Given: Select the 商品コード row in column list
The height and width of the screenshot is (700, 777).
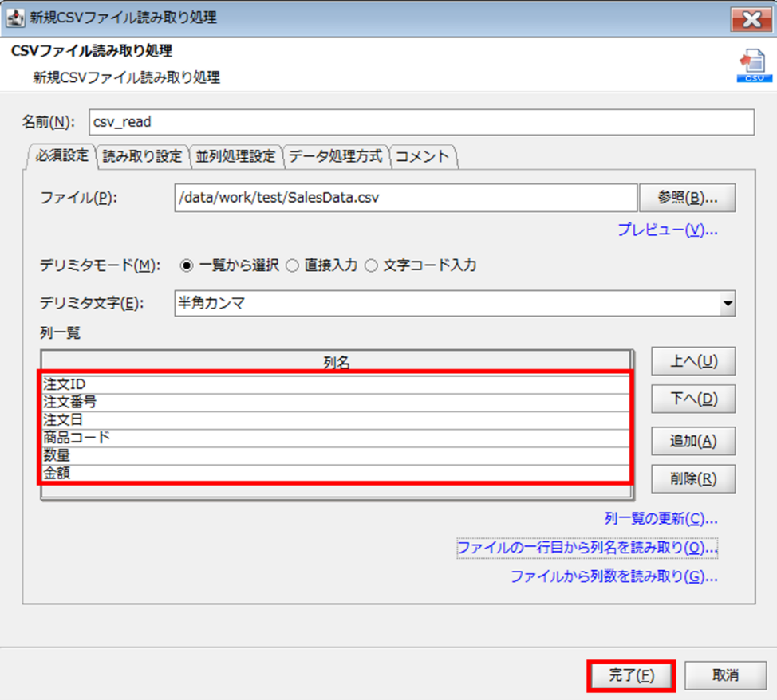Looking at the screenshot, I should [x=335, y=438].
